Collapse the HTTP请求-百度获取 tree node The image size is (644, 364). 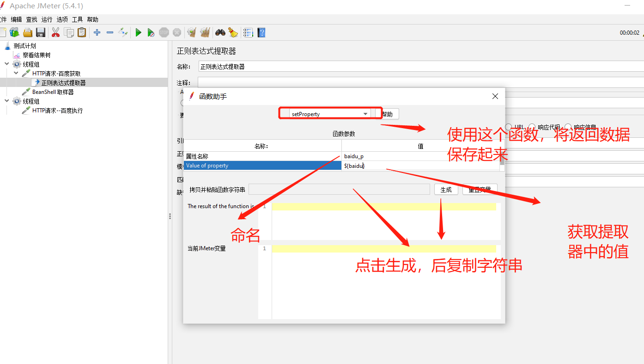[x=16, y=74]
